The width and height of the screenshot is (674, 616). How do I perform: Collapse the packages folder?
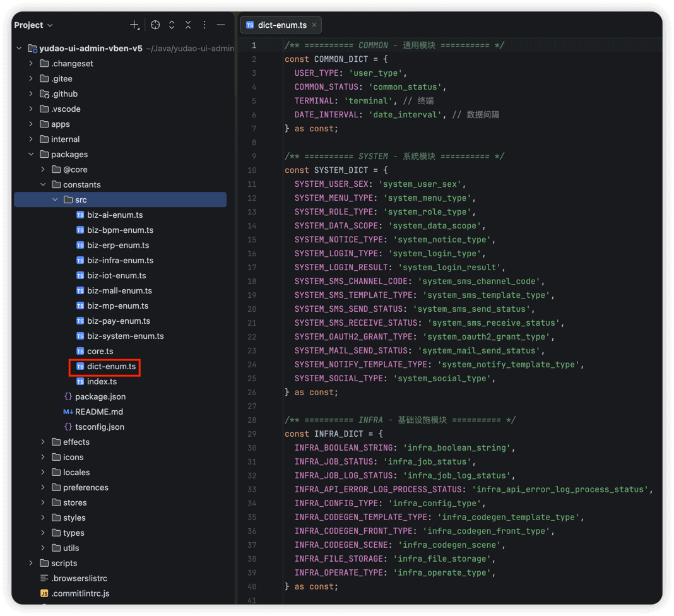click(31, 154)
